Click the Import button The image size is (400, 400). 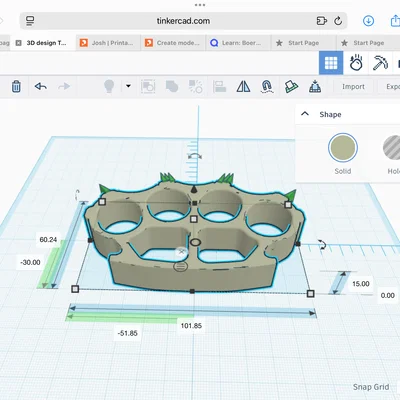353,87
